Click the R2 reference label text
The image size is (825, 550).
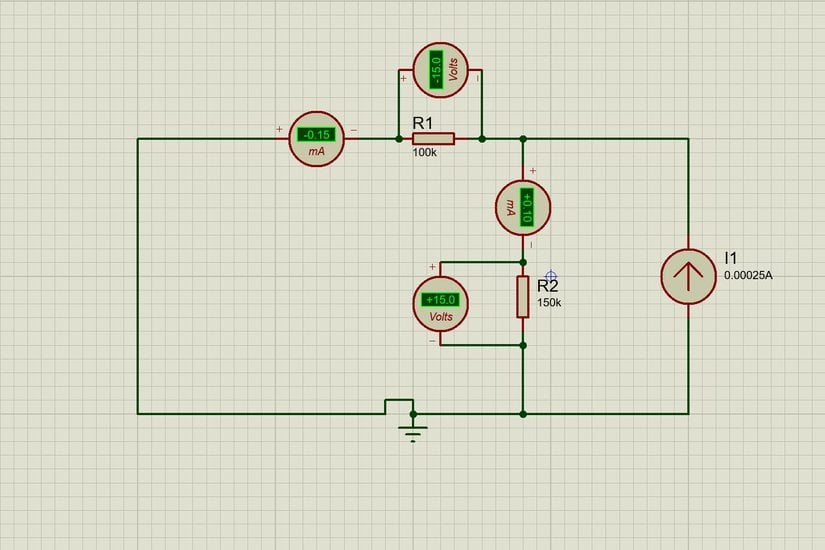point(547,286)
